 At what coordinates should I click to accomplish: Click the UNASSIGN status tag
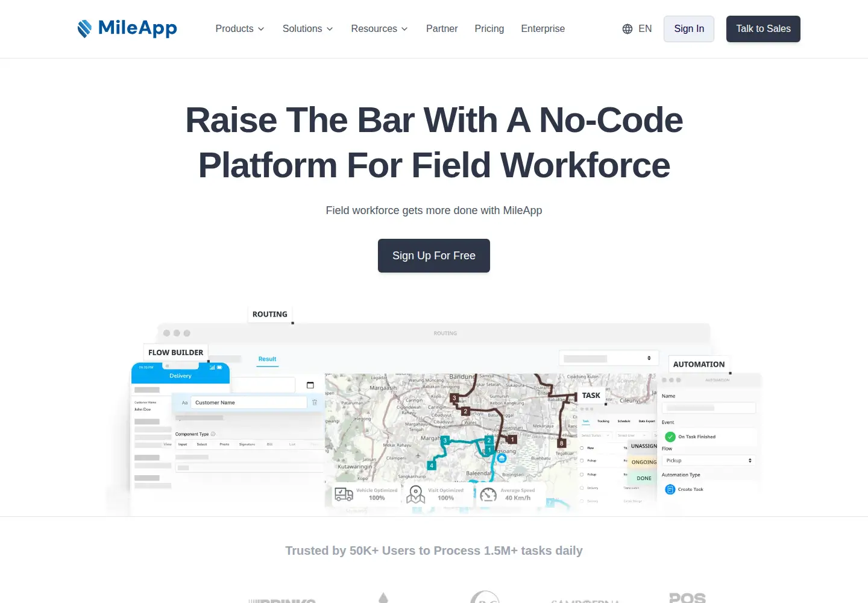[x=644, y=446]
